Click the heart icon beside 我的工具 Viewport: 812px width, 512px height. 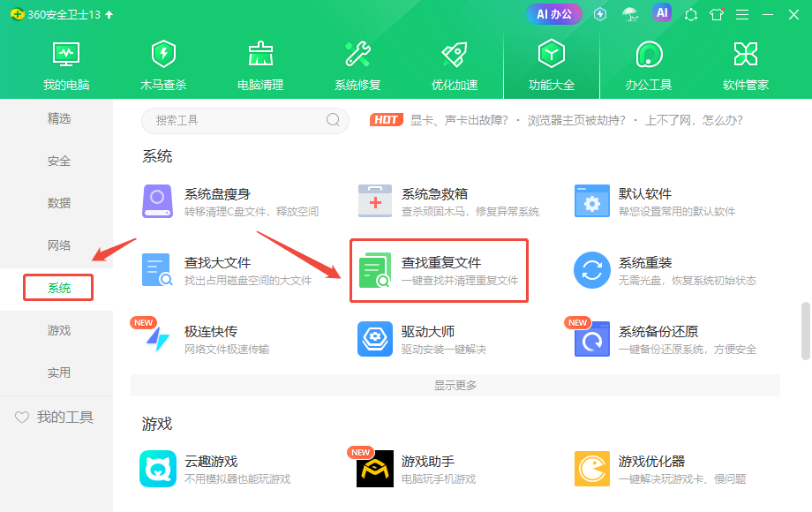[x=22, y=418]
